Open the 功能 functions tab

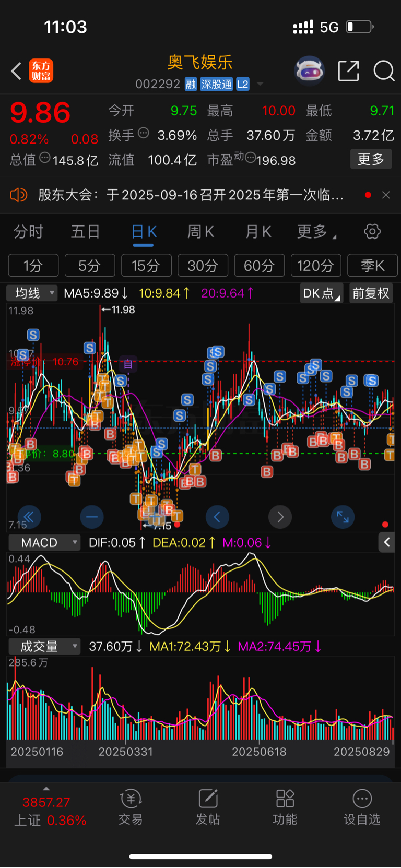coord(285,807)
